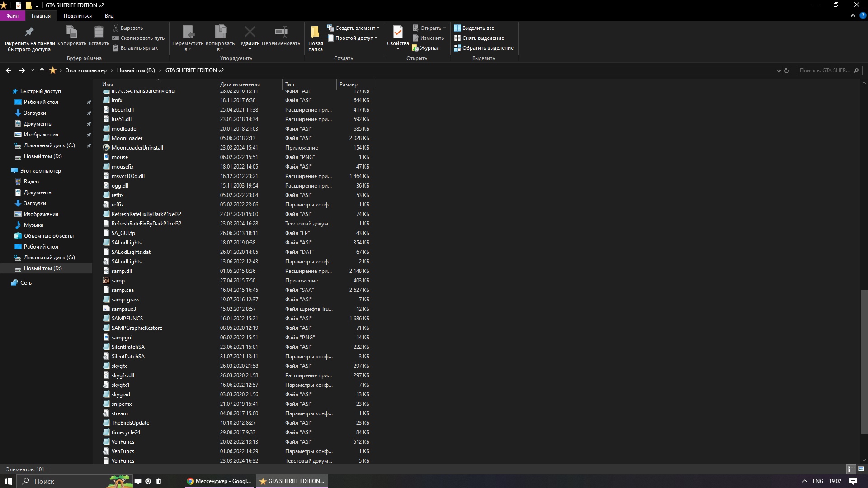Select Быстрый доступ in navigation pane
Image resolution: width=868 pixels, height=488 pixels.
coord(40,91)
